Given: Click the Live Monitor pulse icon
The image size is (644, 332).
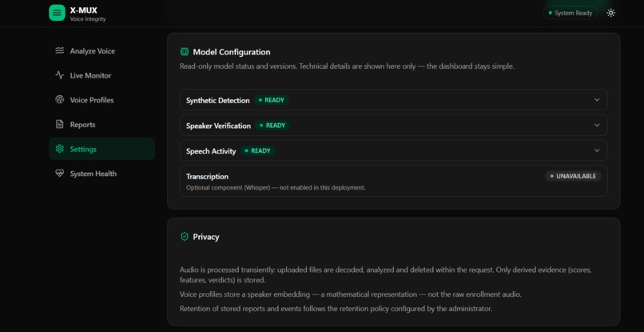Looking at the screenshot, I should click(60, 75).
